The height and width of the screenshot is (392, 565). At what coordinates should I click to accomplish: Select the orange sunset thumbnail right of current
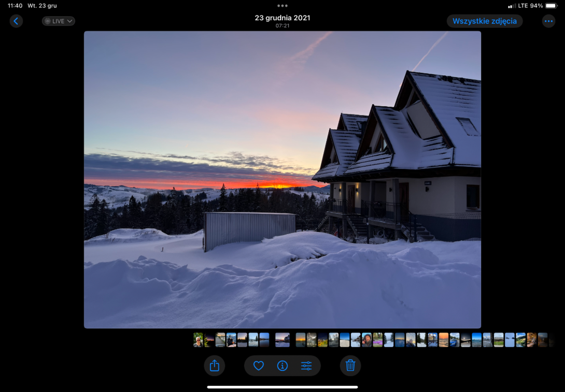tap(301, 340)
